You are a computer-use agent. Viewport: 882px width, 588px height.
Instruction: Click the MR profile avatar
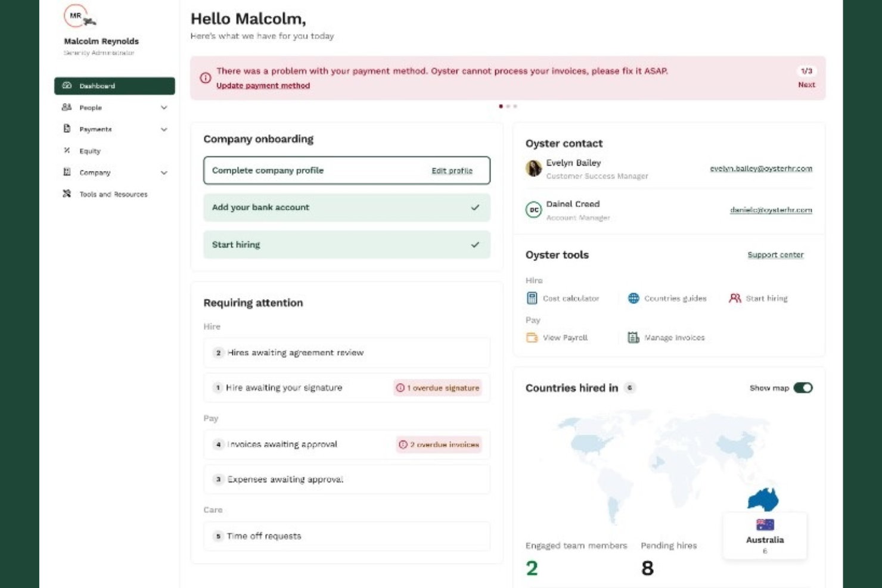pyautogui.click(x=76, y=16)
